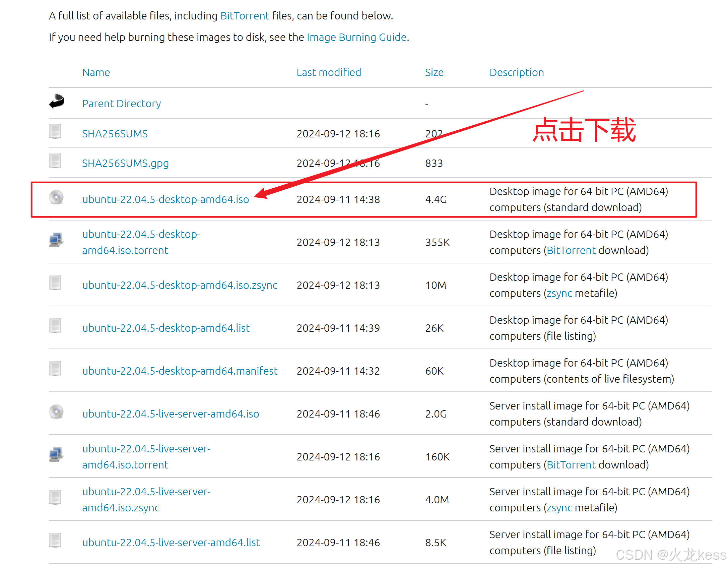This screenshot has height=567, width=728.
Task: Download ubuntu-22.04.5-desktop-amd64.iso
Action: coord(166,199)
